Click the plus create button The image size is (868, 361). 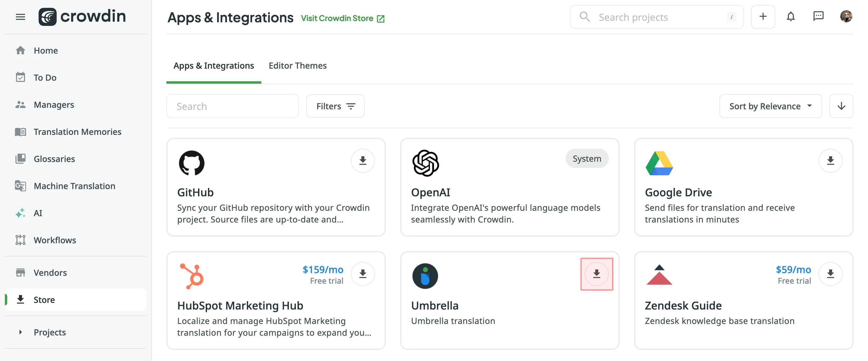763,17
